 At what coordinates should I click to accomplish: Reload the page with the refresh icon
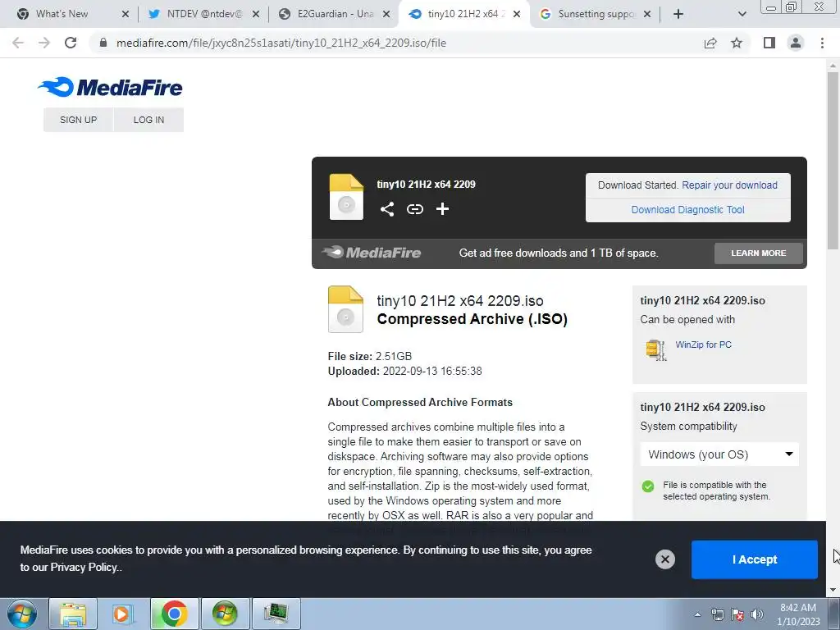pos(71,43)
